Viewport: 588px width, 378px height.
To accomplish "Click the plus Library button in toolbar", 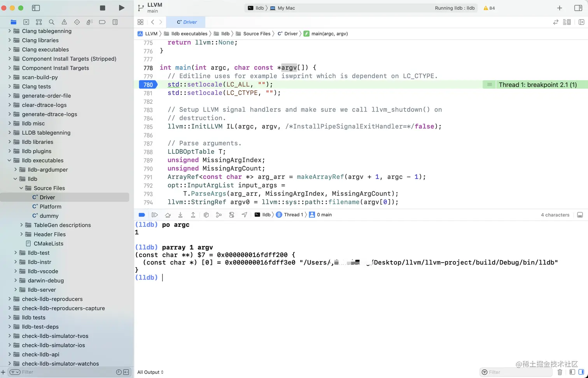I will 560,8.
